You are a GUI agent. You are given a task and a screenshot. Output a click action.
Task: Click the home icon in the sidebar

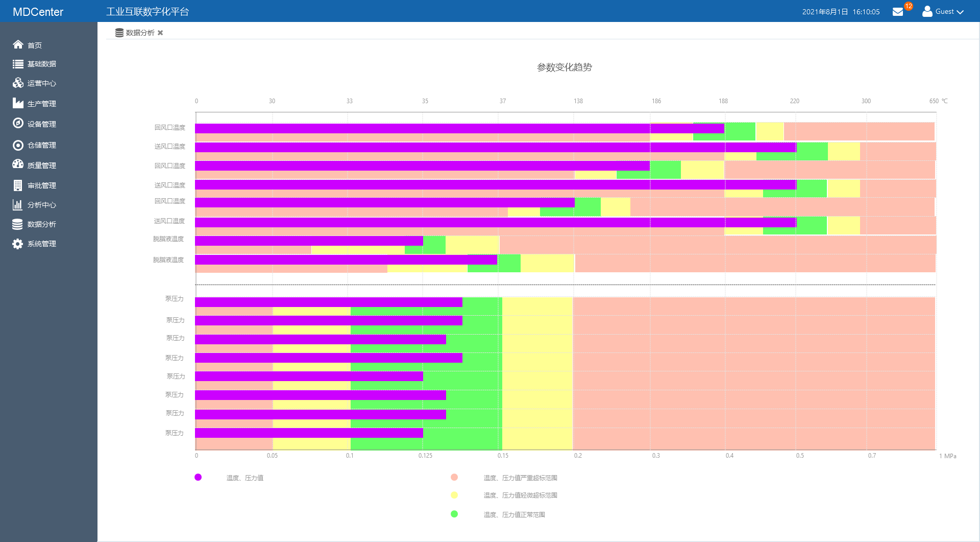(18, 44)
